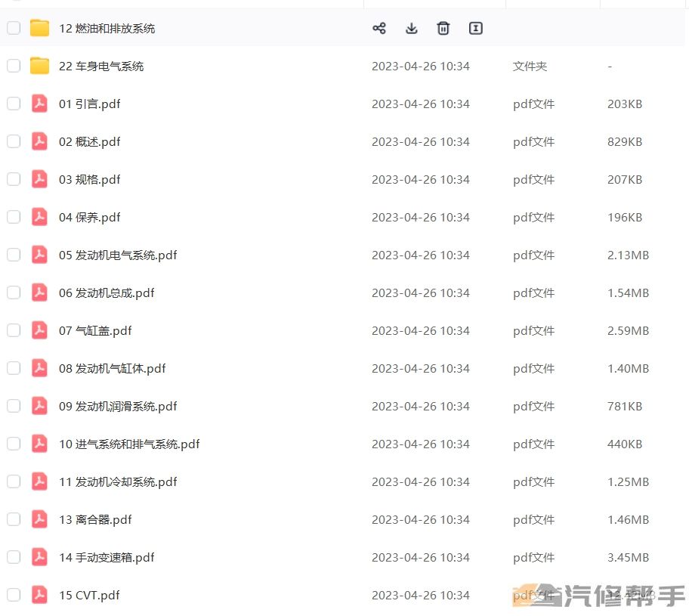Open file name 08 发动机气缸体.pdf
689x616 pixels.
pyautogui.click(x=113, y=369)
